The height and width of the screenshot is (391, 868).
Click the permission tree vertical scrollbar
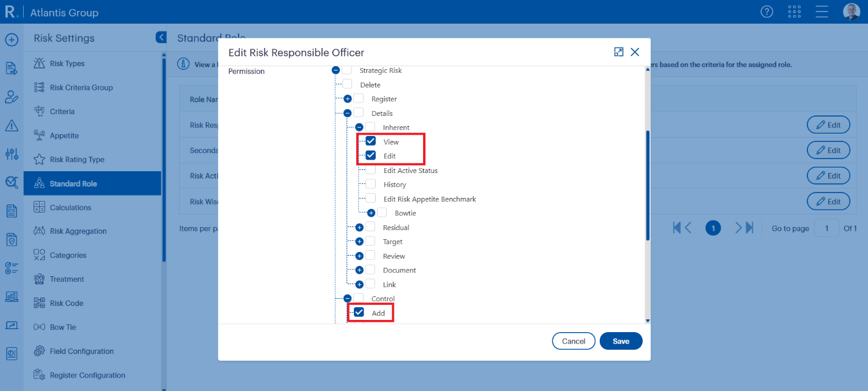click(648, 185)
